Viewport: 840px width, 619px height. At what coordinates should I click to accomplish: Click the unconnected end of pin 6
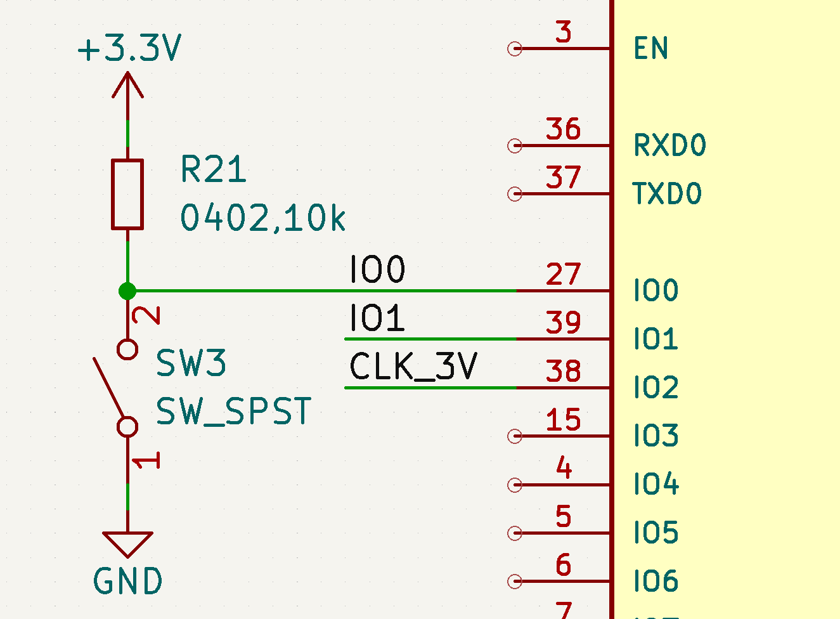(515, 582)
